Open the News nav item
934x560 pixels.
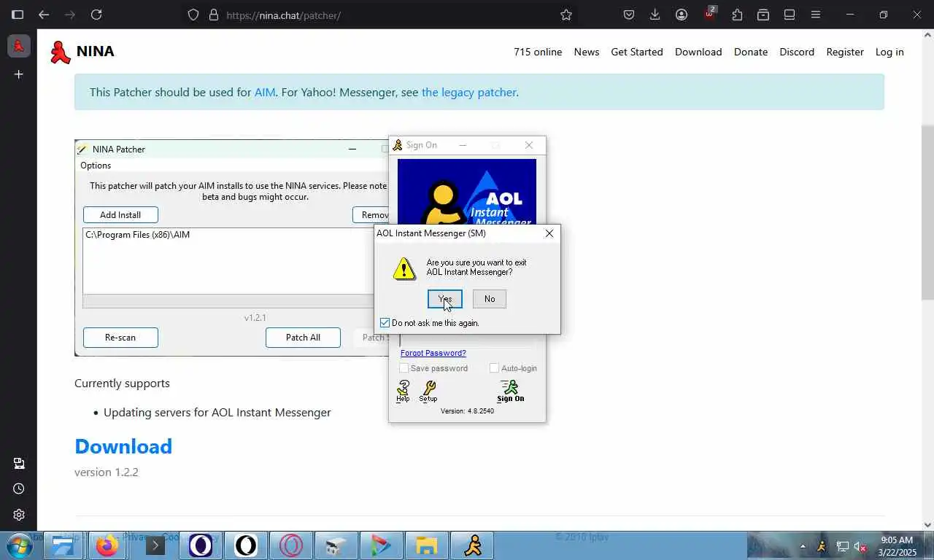point(587,52)
